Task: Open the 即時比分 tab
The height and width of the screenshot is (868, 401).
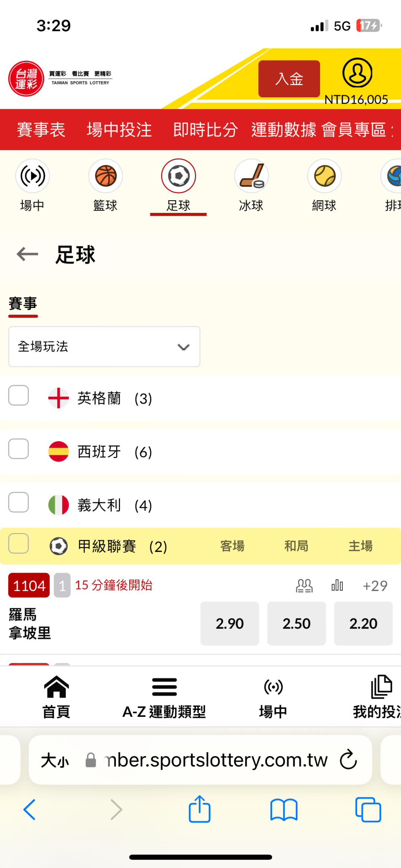Action: (205, 130)
